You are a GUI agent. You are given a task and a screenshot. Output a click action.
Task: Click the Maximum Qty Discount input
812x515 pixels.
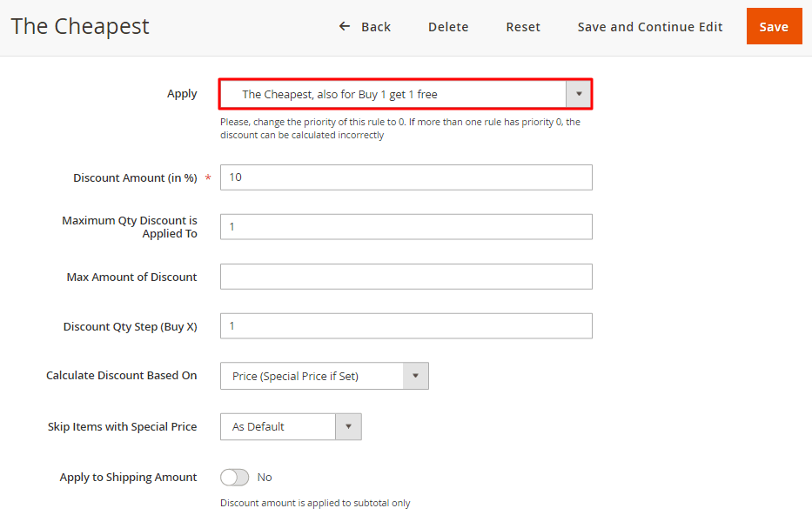[x=406, y=227]
